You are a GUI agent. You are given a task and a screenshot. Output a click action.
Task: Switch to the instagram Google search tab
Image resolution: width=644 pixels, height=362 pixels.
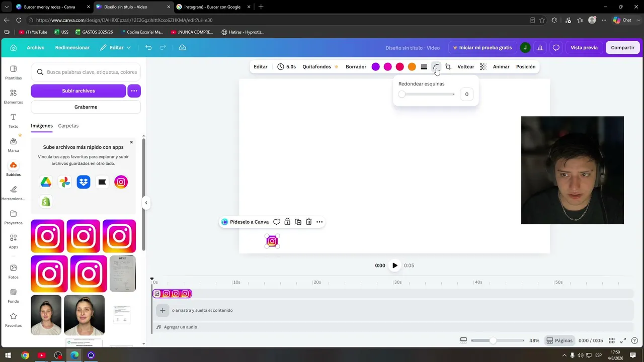[x=212, y=7]
